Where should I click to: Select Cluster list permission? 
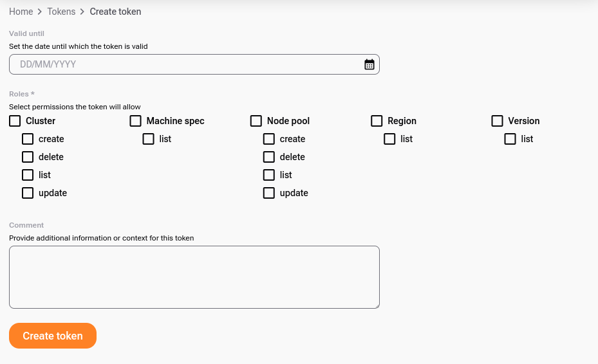(x=28, y=175)
